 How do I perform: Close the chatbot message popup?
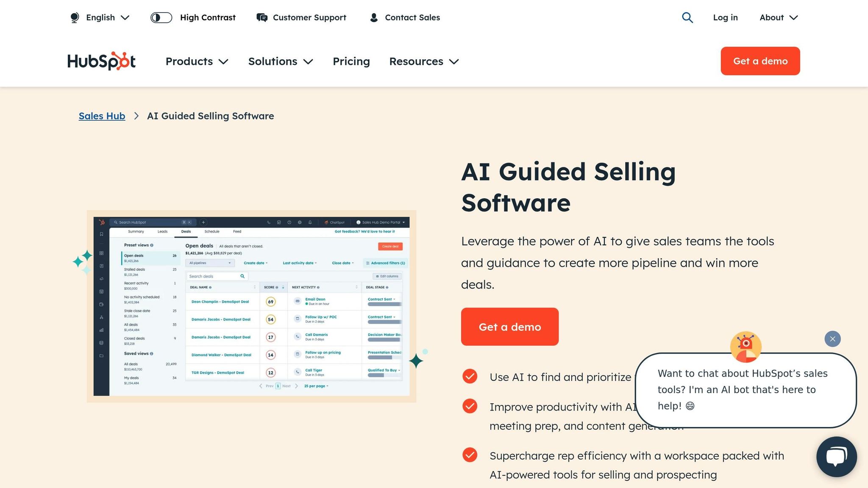pyautogui.click(x=832, y=339)
